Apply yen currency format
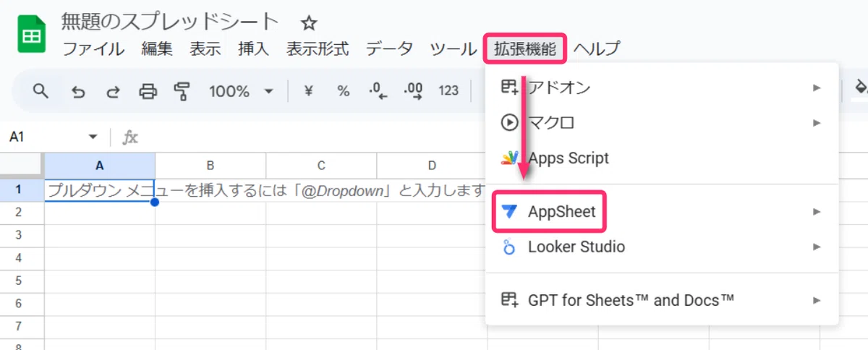 click(309, 91)
